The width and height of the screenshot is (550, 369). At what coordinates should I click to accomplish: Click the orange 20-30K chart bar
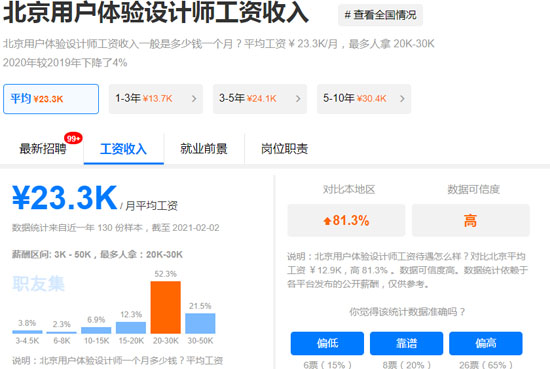point(166,307)
